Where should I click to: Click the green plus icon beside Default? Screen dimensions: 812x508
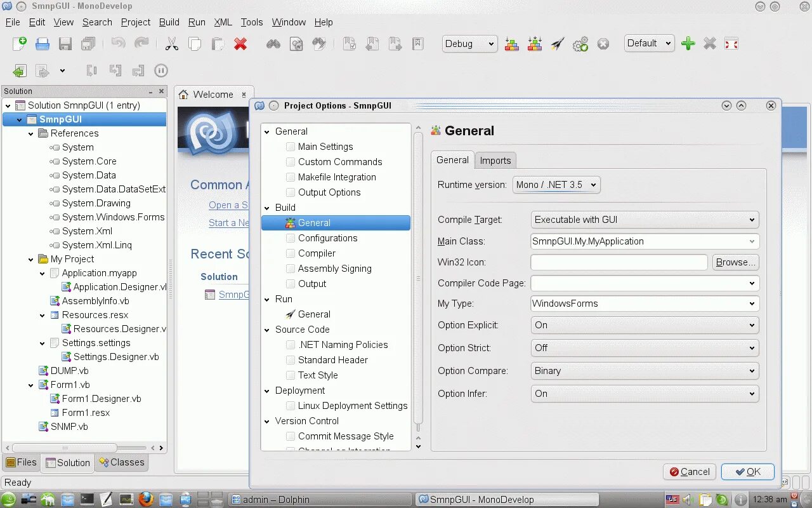[688, 44]
